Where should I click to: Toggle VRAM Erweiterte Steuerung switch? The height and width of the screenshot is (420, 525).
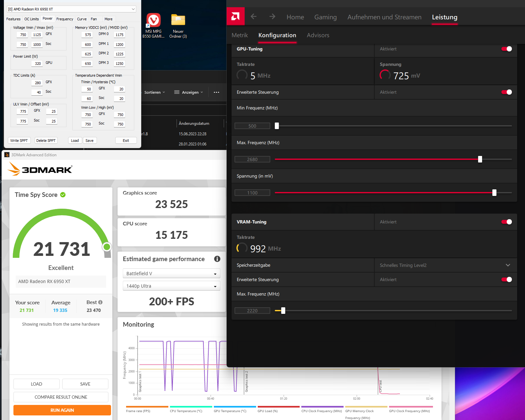pos(507,279)
